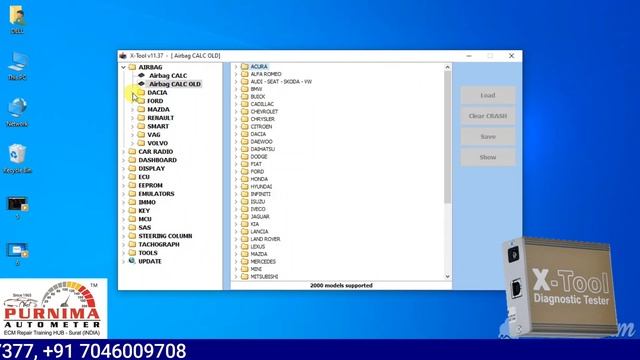640x360 pixels.
Task: Select KIA in brand list
Action: click(x=255, y=224)
